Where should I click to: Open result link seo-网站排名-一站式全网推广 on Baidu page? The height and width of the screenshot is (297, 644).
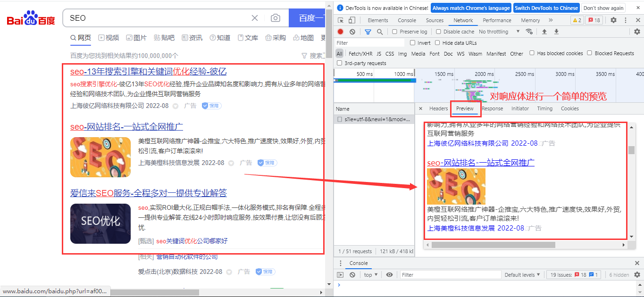coord(126,127)
